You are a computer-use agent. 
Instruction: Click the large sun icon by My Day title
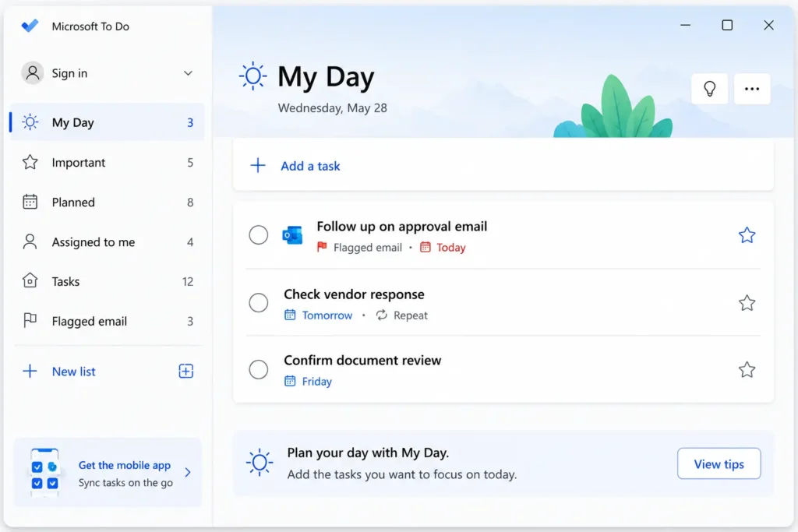pyautogui.click(x=253, y=76)
